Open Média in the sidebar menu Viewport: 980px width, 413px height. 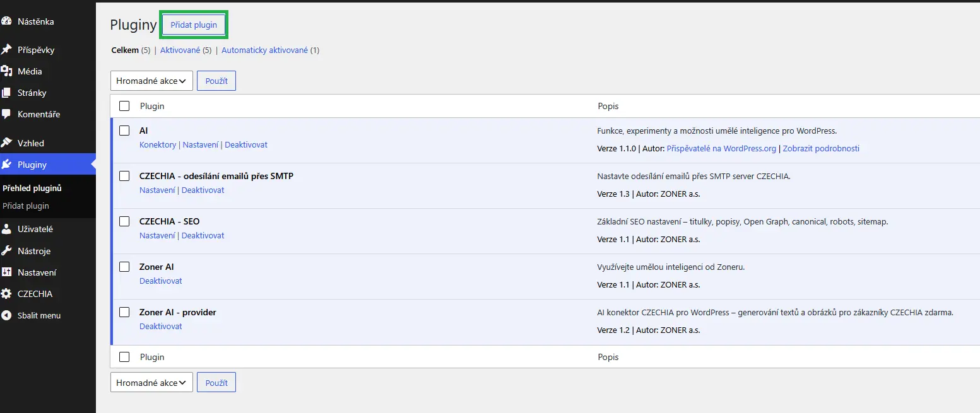pos(48,71)
